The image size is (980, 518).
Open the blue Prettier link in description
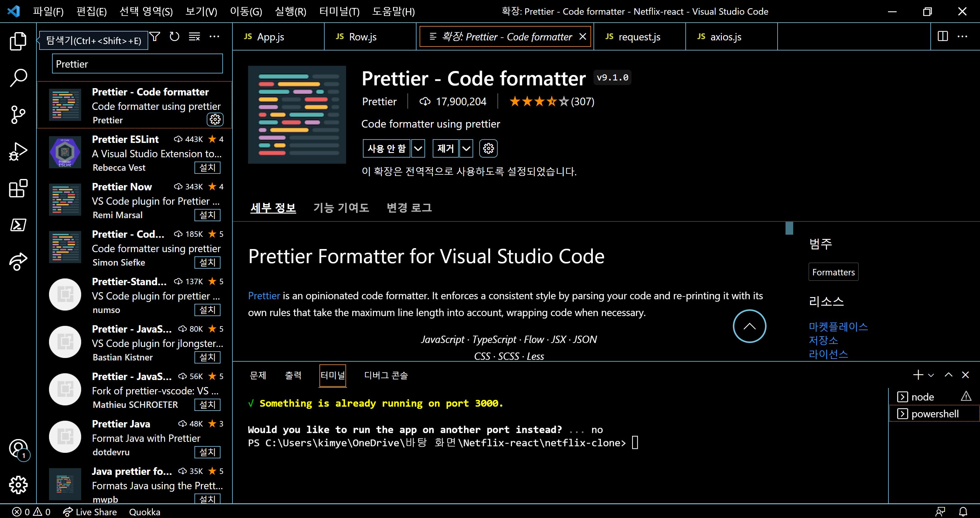tap(264, 295)
